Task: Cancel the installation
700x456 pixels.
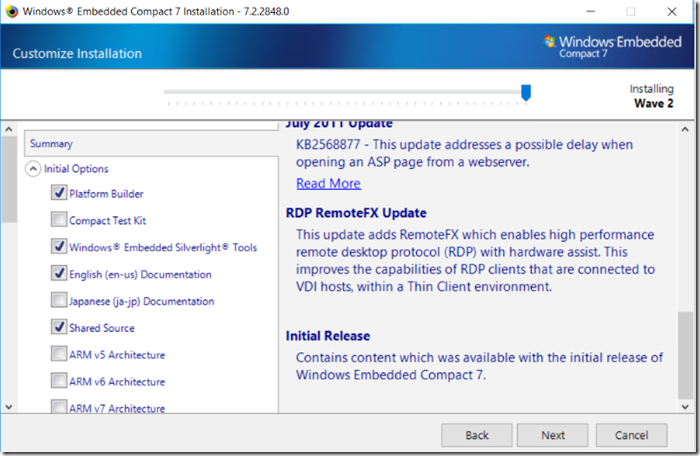Action: (631, 435)
